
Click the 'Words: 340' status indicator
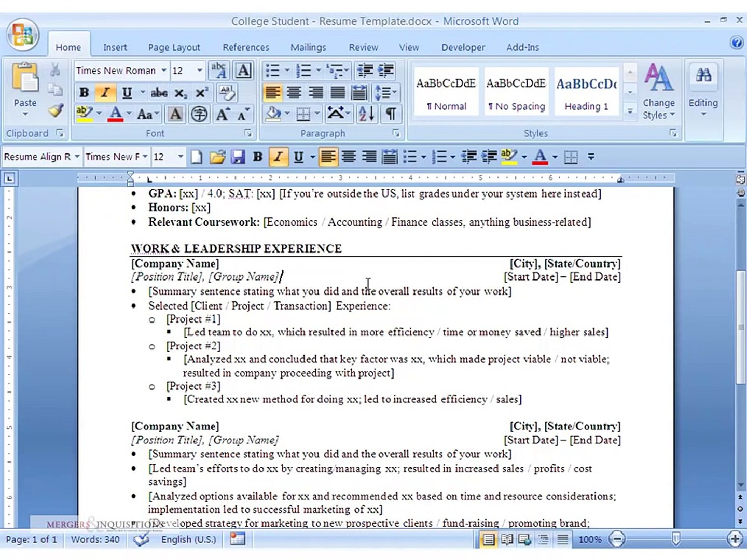pos(95,540)
